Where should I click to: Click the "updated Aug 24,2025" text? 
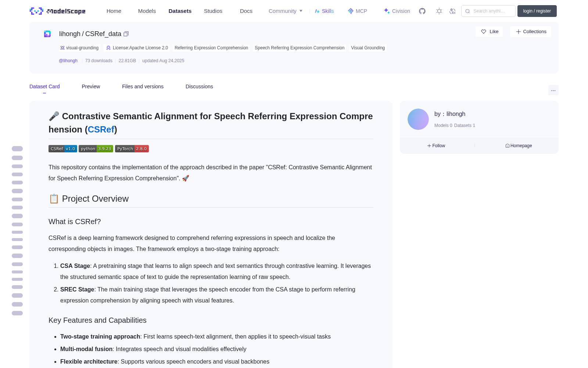(163, 61)
